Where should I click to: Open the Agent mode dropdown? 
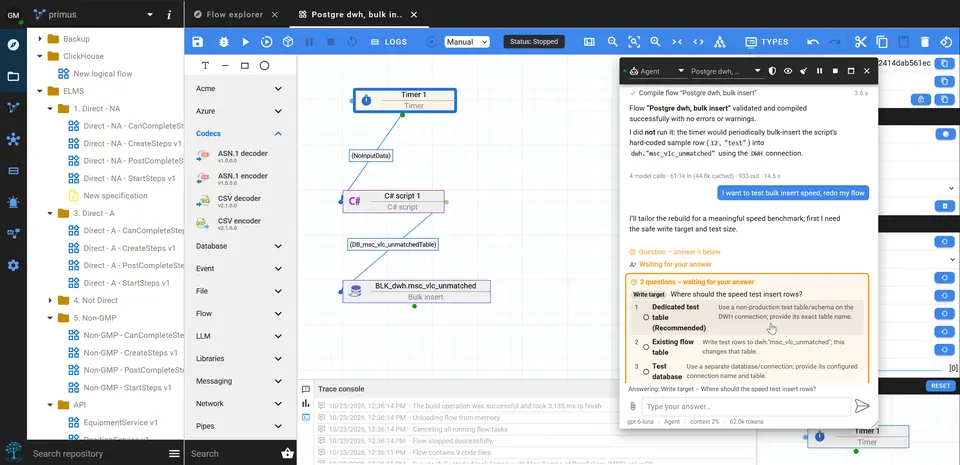pos(658,72)
